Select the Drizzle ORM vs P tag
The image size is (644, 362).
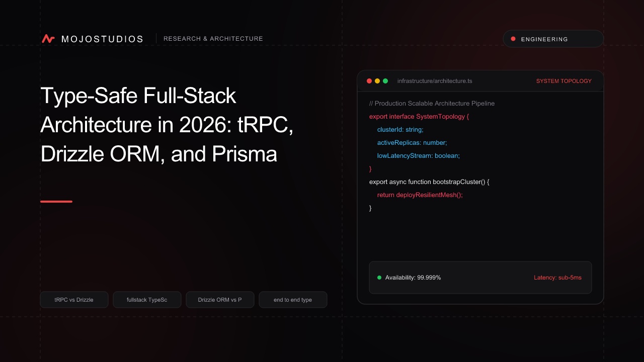click(220, 300)
